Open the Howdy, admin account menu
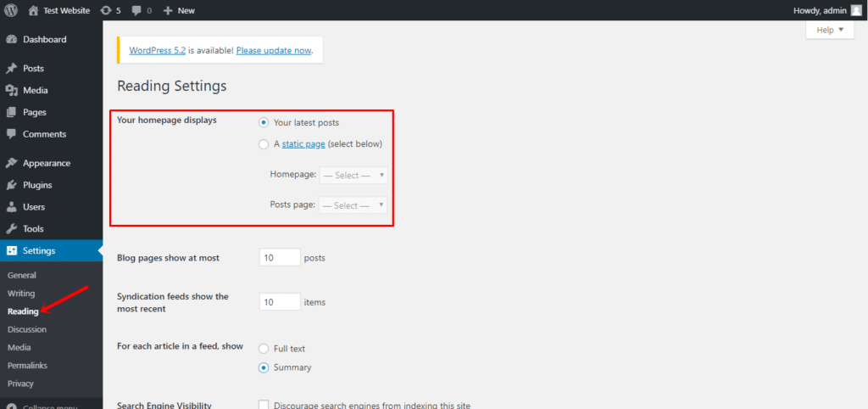The width and height of the screenshot is (868, 409). pos(827,10)
